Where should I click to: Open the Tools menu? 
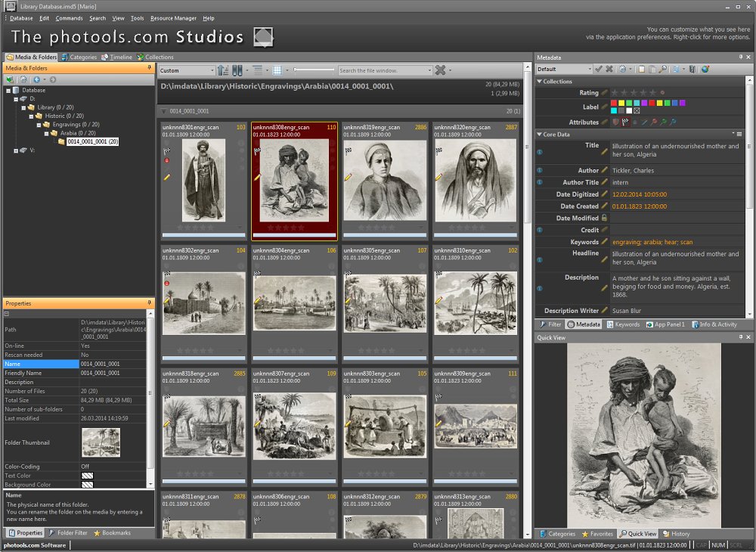point(137,18)
